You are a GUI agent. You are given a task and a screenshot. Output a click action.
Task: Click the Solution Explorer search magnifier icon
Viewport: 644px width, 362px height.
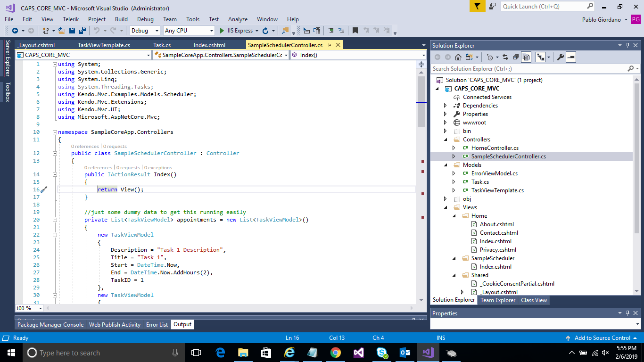coord(630,69)
